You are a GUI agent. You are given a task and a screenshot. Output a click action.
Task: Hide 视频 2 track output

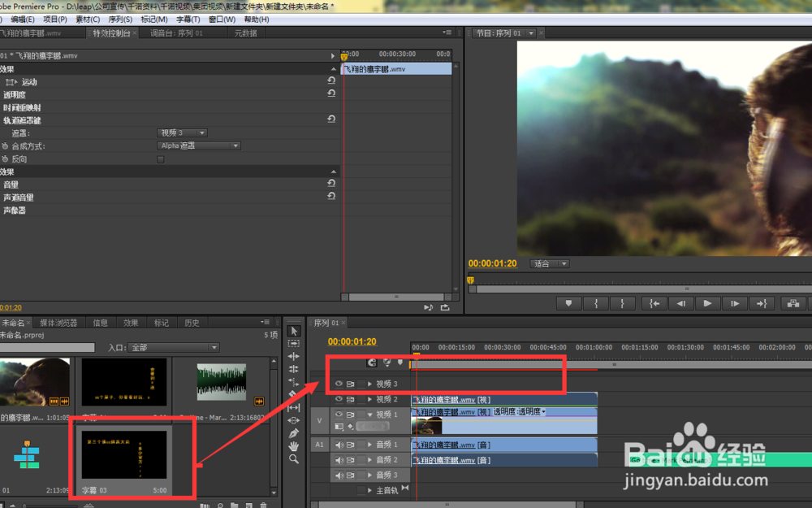coord(339,399)
